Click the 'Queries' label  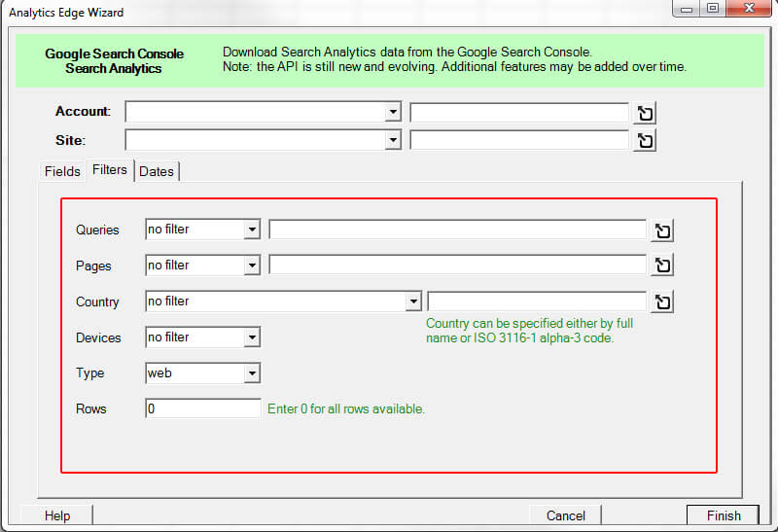tap(97, 230)
